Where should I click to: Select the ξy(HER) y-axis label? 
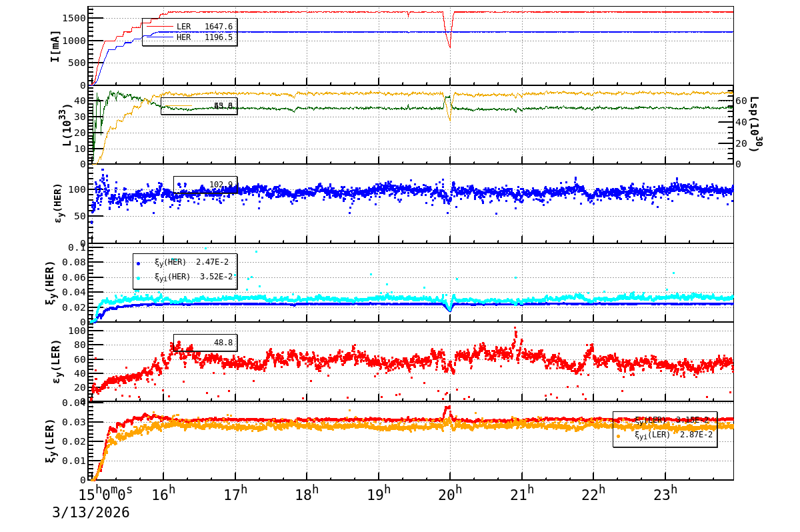pos(50,283)
